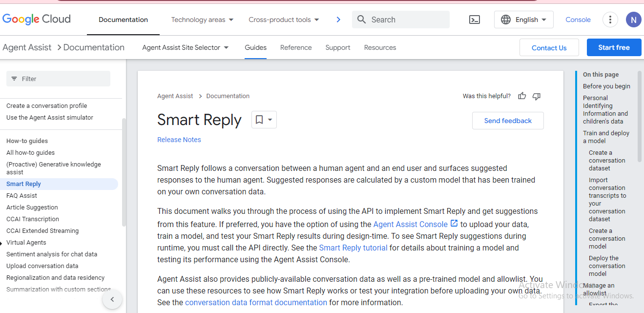Open English language selector
The image size is (644, 313).
(524, 20)
